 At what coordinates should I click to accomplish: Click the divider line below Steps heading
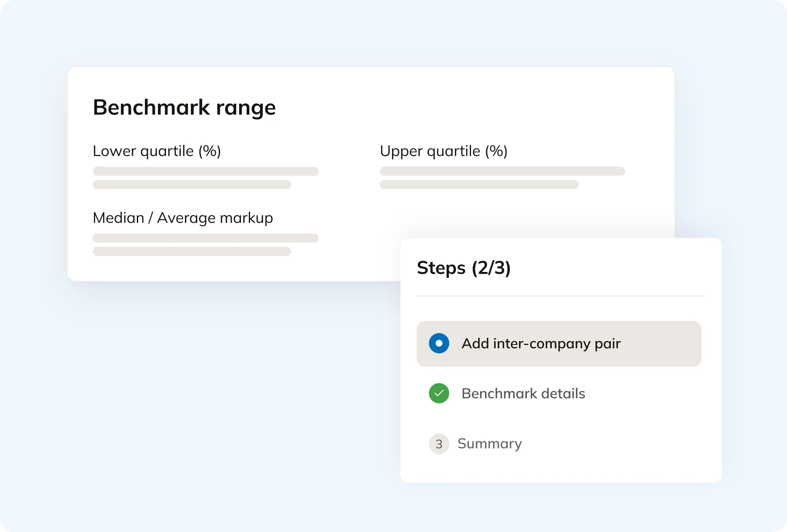pos(561,296)
